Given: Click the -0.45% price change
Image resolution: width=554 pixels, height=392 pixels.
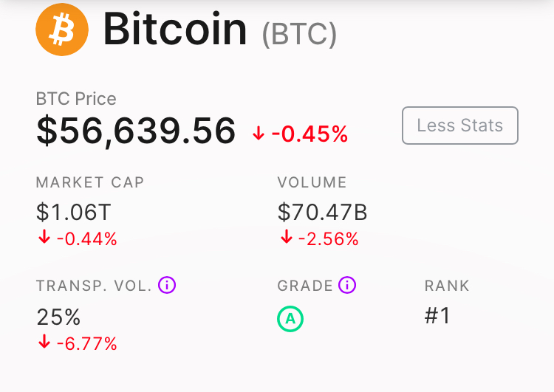Looking at the screenshot, I should pos(310,134).
